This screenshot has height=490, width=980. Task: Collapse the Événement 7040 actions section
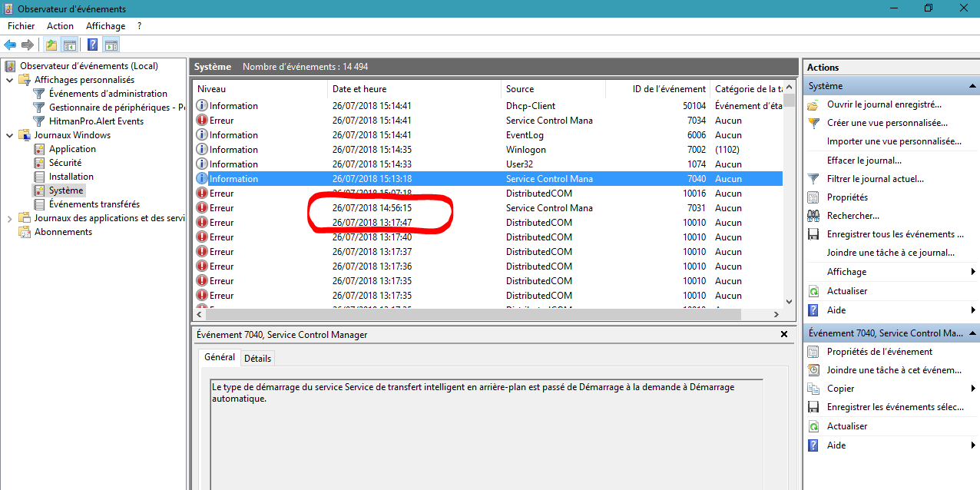[x=972, y=333]
